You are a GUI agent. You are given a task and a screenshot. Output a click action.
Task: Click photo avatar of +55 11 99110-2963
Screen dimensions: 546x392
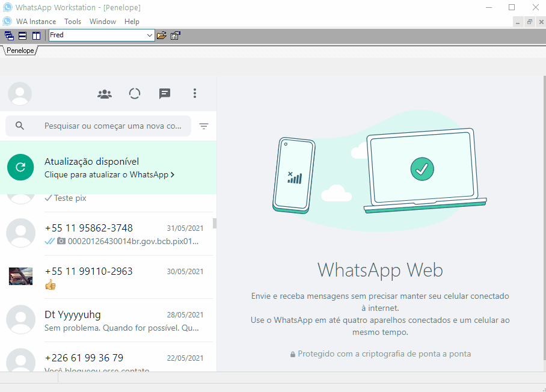[20, 276]
